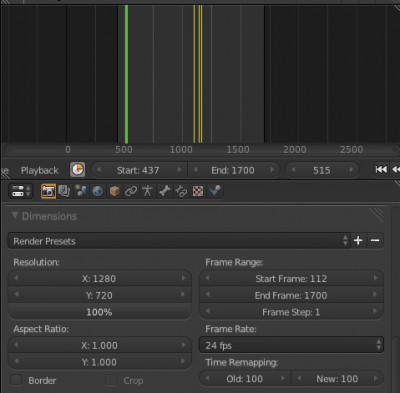Open the World properties tab
Image resolution: width=400 pixels, height=393 pixels.
click(97, 191)
